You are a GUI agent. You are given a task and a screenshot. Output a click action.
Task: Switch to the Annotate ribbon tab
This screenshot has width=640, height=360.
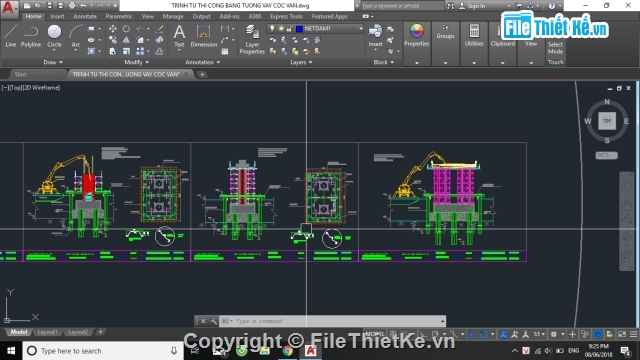click(x=85, y=16)
